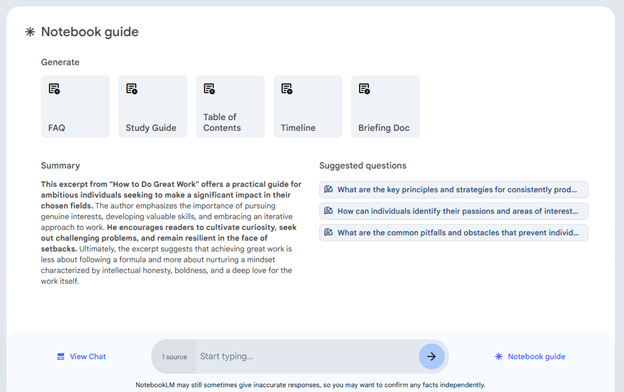
Task: Click the Study Guide card document icon
Action: coord(132,89)
